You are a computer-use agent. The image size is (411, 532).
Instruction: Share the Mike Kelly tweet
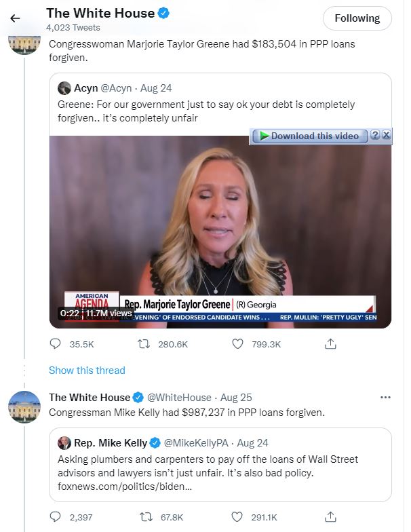[x=331, y=517]
